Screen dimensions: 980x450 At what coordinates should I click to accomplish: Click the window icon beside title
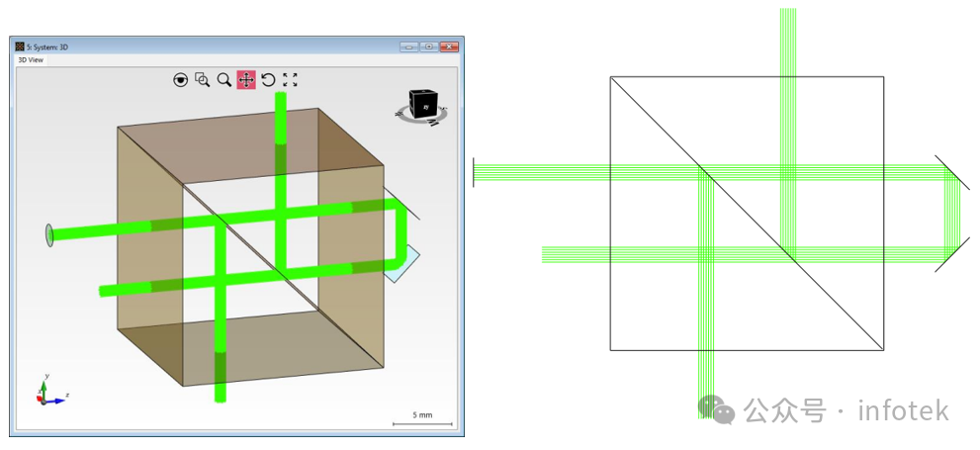click(20, 46)
